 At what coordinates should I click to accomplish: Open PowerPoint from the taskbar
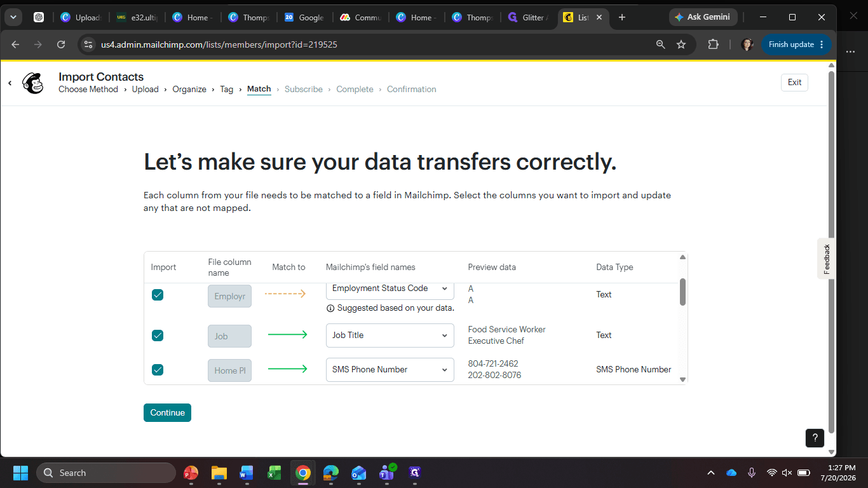(x=191, y=473)
